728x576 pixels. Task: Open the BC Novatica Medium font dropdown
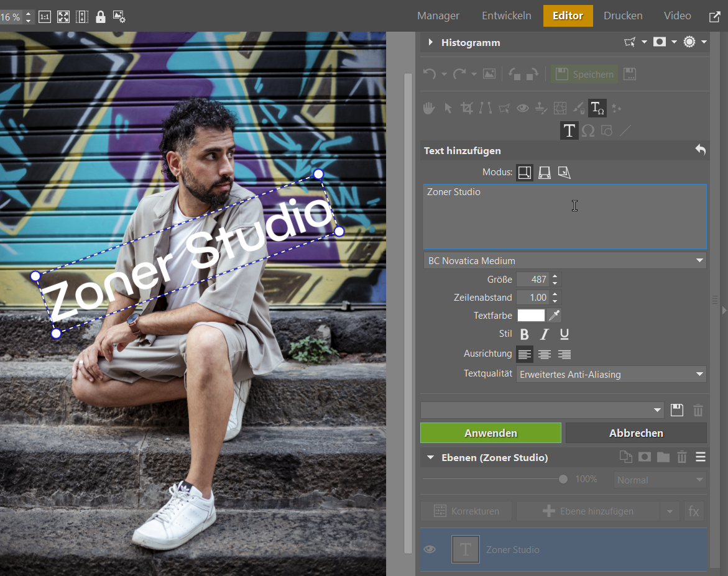[x=564, y=261]
